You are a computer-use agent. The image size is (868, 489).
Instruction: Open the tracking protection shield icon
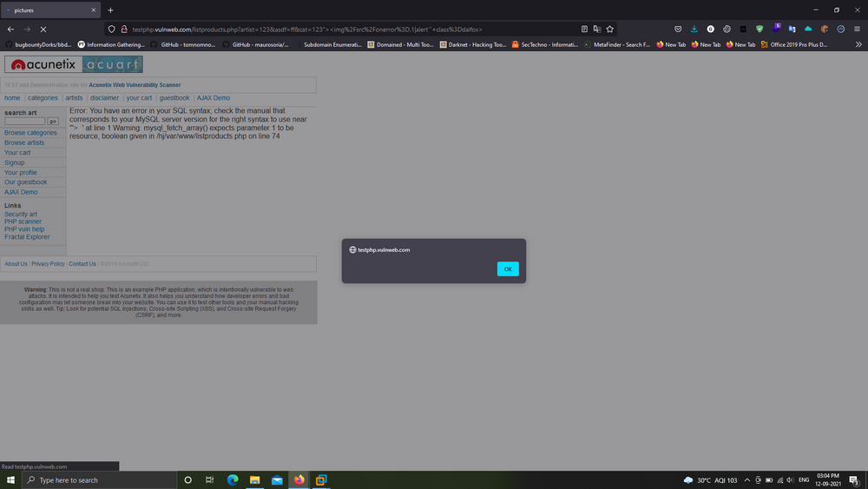pyautogui.click(x=112, y=30)
